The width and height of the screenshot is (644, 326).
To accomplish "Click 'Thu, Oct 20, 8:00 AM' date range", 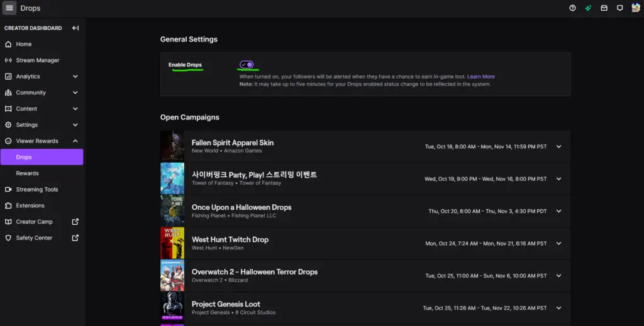I will 487,211.
